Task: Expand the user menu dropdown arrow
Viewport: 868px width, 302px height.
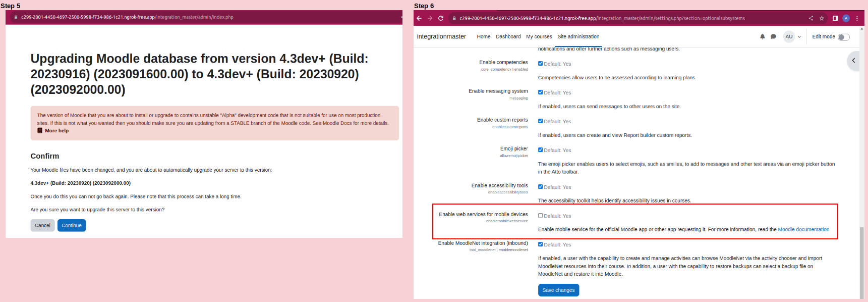Action: (x=799, y=37)
